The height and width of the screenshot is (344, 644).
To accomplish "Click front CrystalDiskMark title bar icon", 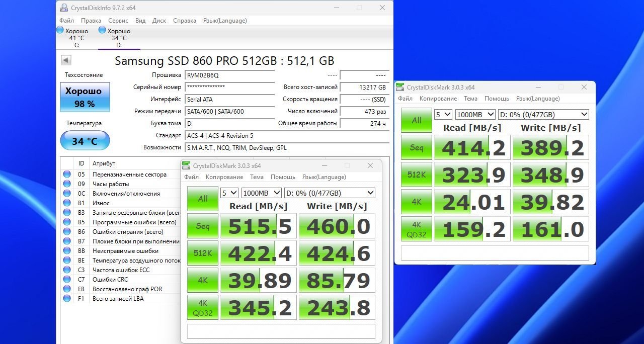I will 187,165.
